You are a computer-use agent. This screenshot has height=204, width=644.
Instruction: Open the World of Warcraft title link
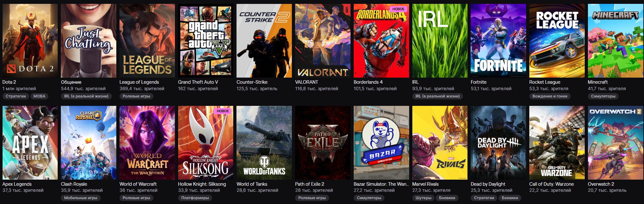138,184
